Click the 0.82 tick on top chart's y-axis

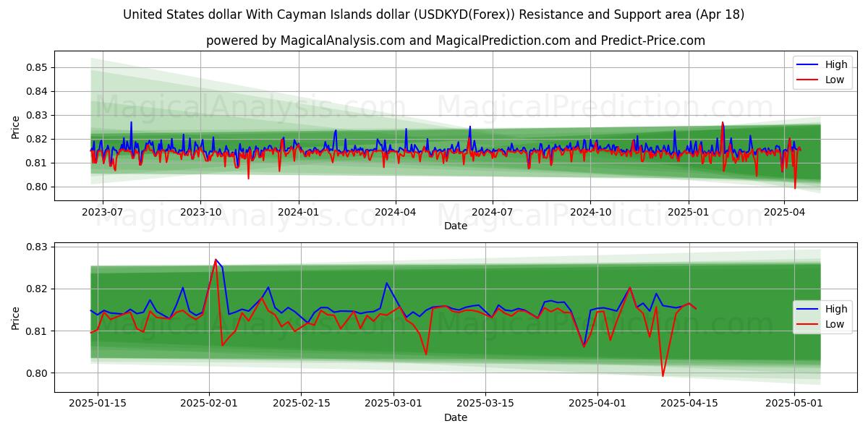point(37,139)
